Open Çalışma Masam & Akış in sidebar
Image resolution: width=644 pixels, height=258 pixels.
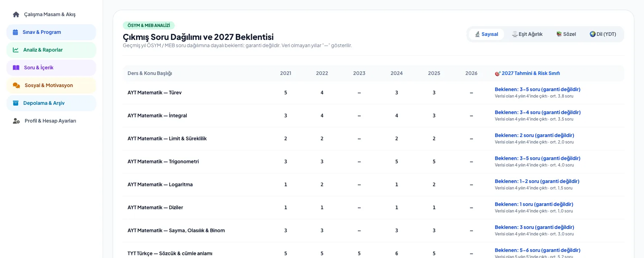click(52, 15)
